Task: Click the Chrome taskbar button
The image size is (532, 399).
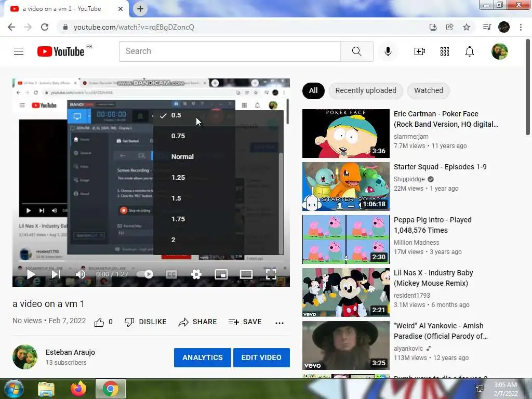Action: coord(110,389)
